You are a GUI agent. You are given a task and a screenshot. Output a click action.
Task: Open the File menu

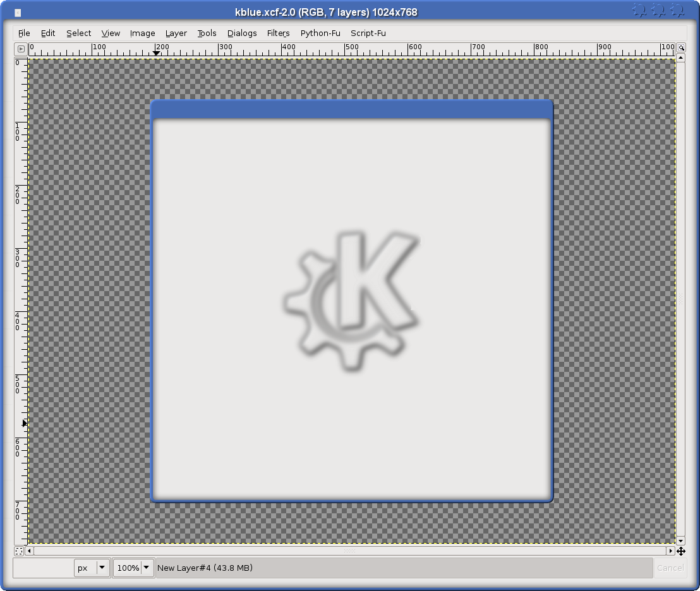point(24,33)
